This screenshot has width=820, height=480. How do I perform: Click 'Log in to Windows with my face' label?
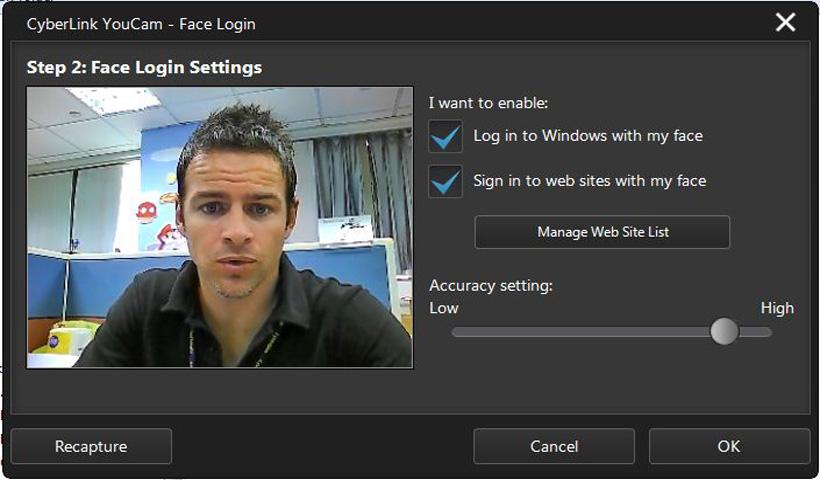coord(588,136)
